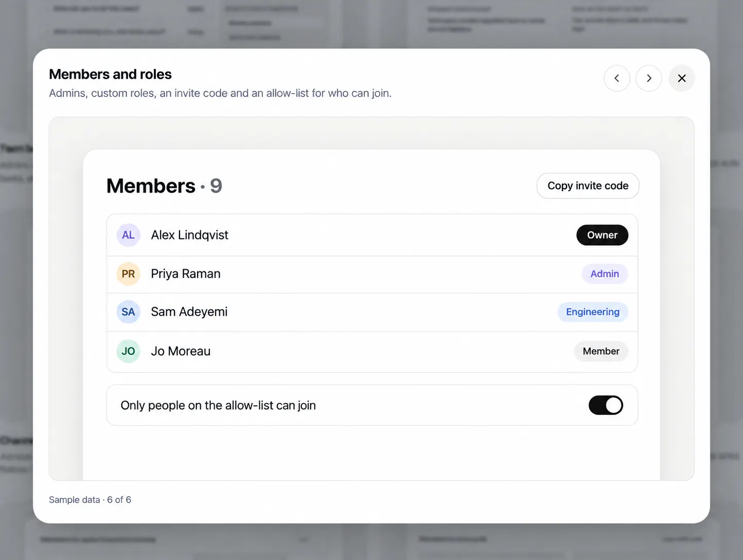Click the Admin role badge for Priya Raman
This screenshot has width=743, height=560.
(605, 274)
